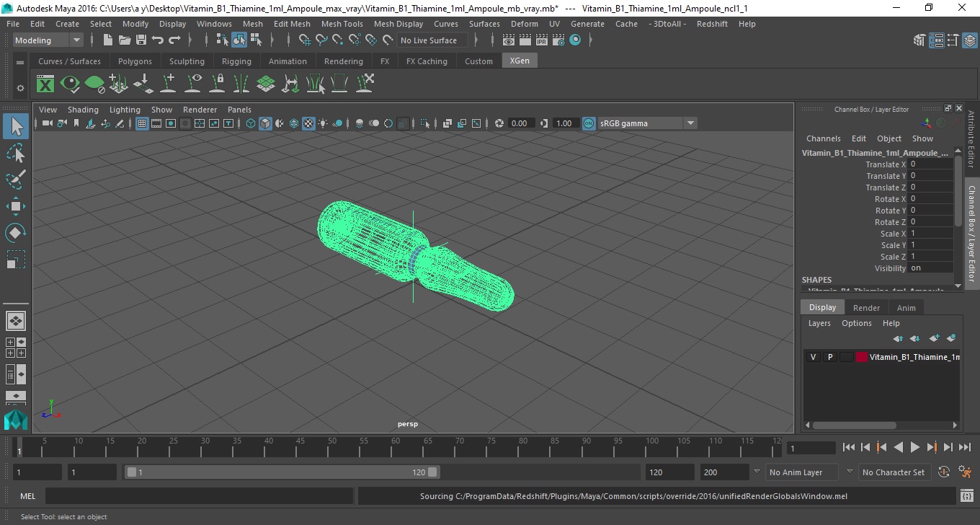Toggle layer visibility V box
The width and height of the screenshot is (980, 525).
814,357
